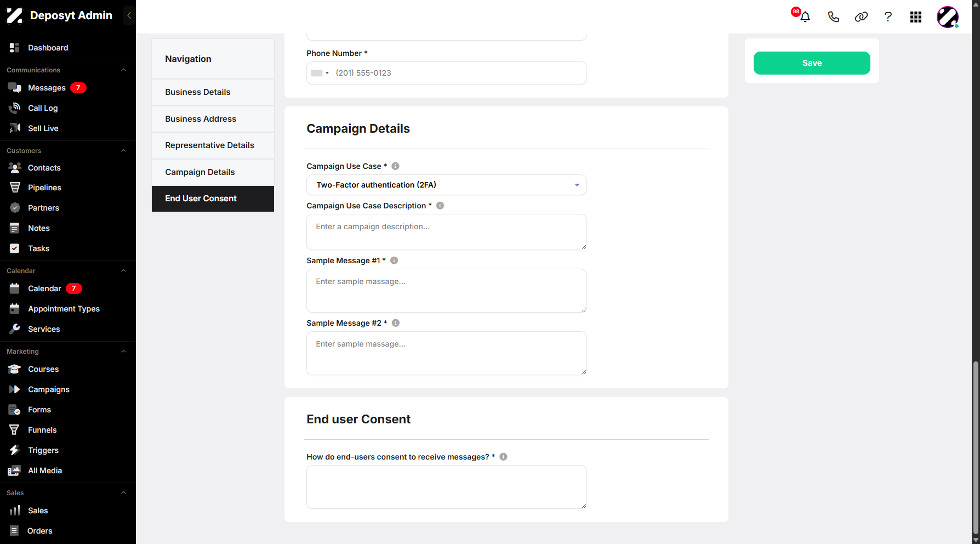The height and width of the screenshot is (544, 980).
Task: Click the Phone Number input field
Action: tap(447, 73)
